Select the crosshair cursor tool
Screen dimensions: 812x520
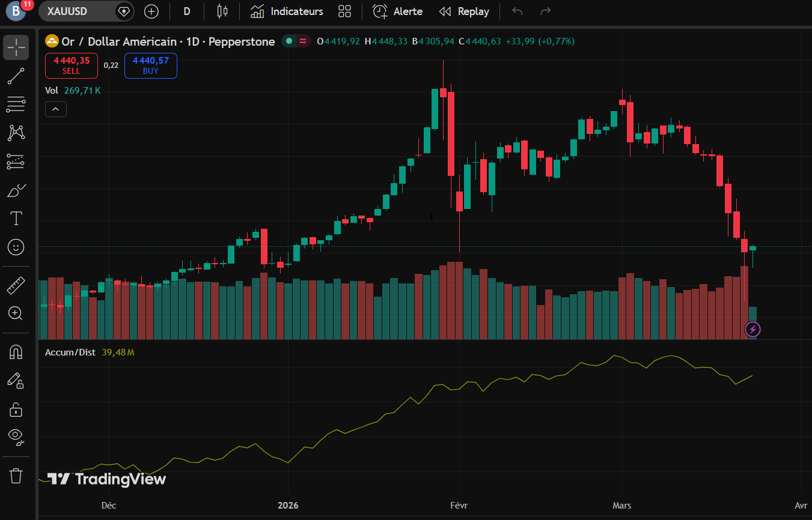pos(16,47)
